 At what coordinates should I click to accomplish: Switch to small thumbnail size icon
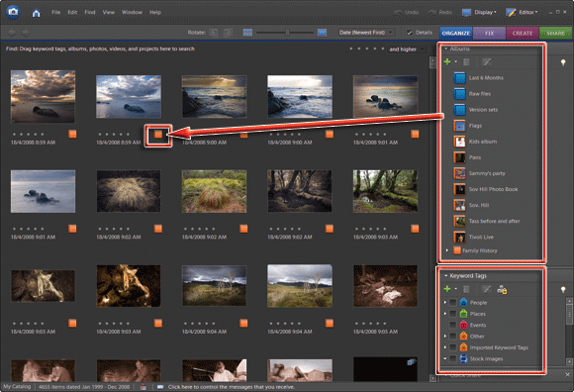tap(247, 33)
